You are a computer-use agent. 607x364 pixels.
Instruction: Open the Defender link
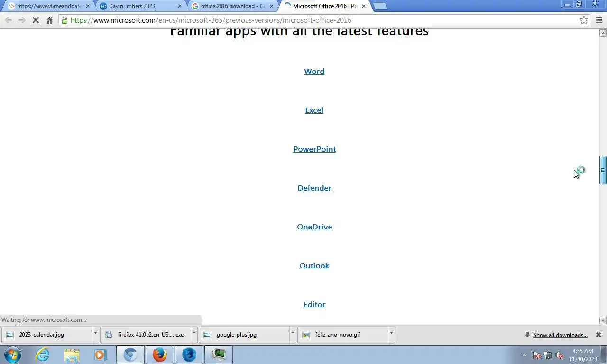314,188
